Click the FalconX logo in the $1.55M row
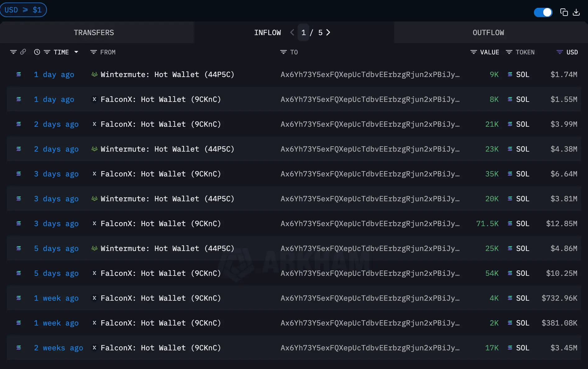Image resolution: width=588 pixels, height=369 pixels. [94, 99]
